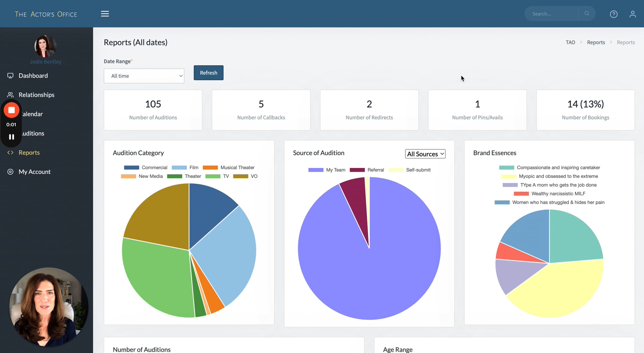
Task: Open Relationships from sidebar menu
Action: tap(36, 95)
